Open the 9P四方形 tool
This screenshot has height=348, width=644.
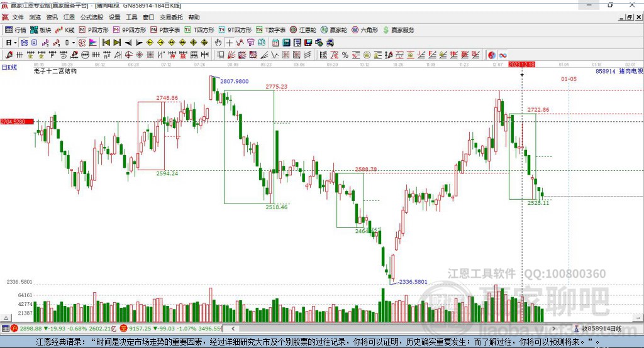pos(130,30)
